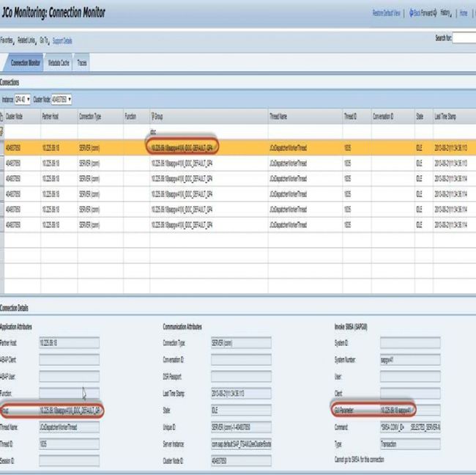The width and height of the screenshot is (476, 475).
Task: Click the Type field showing Transaction
Action: 410,444
